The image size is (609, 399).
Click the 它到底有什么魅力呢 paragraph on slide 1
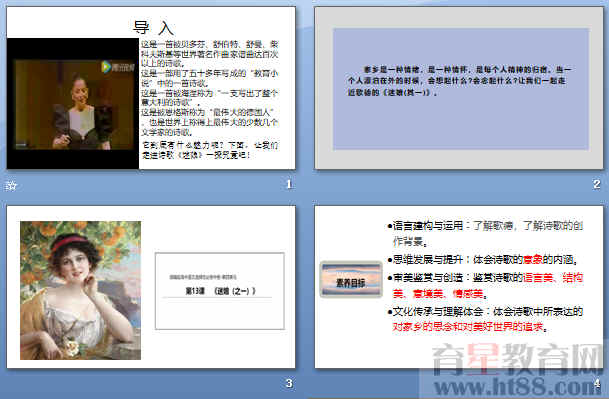[210, 150]
